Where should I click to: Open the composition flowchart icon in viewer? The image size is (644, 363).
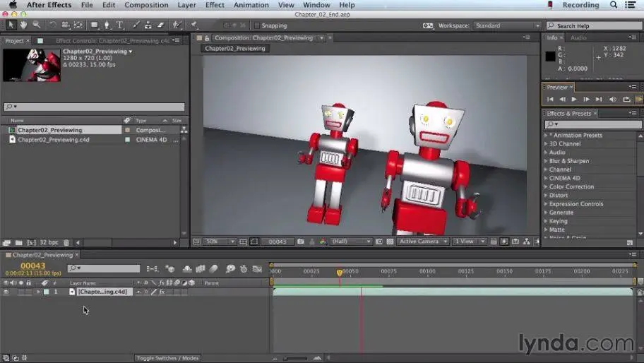tap(527, 242)
